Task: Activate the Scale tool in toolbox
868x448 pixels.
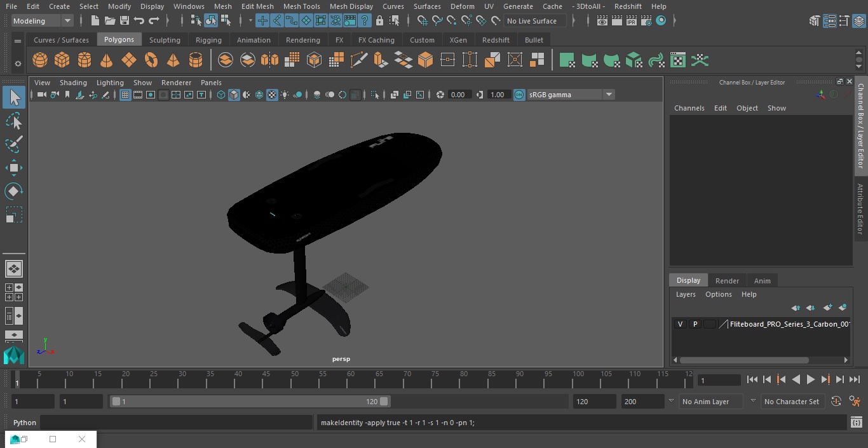Action: click(14, 215)
